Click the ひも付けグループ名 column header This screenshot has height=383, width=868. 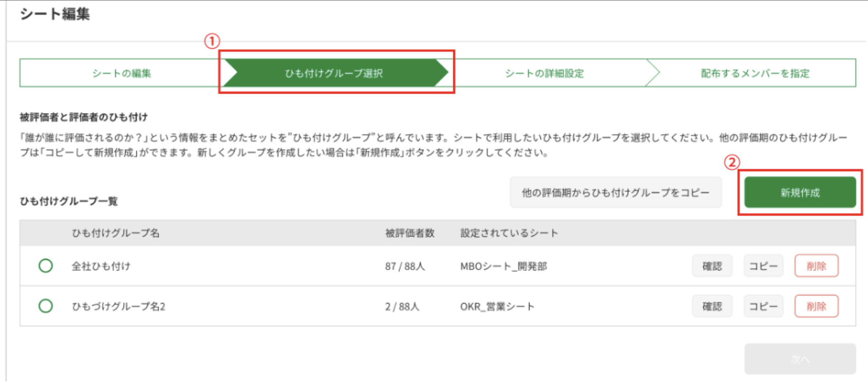coord(115,233)
